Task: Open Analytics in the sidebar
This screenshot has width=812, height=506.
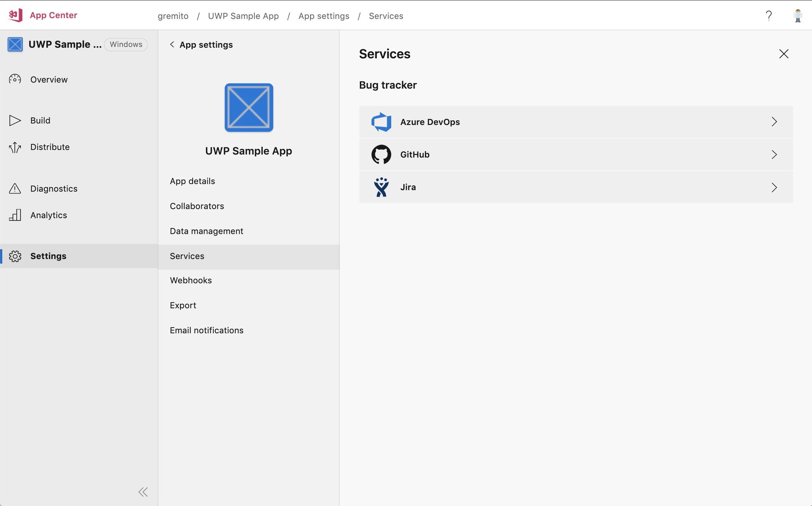Action: click(79, 215)
